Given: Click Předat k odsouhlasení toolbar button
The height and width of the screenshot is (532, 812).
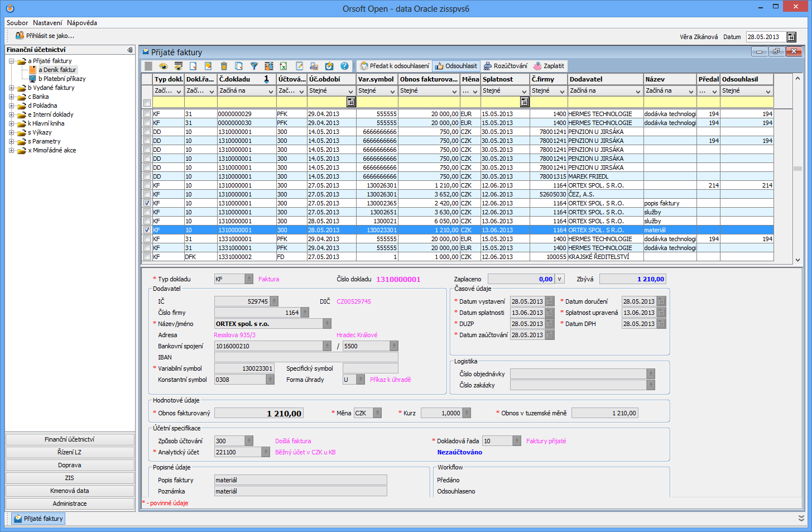Looking at the screenshot, I should click(395, 66).
